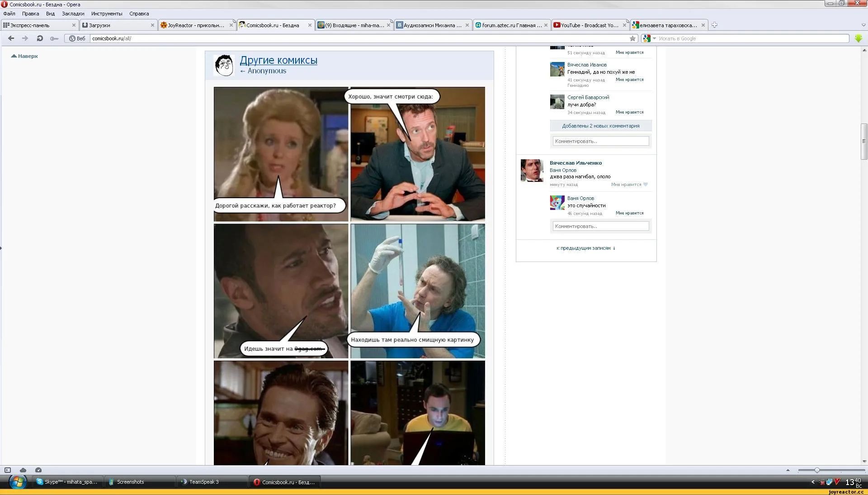Viewport: 868px width, 495px height.
Task: Click the vertical scrollbar thumb
Action: point(864,141)
